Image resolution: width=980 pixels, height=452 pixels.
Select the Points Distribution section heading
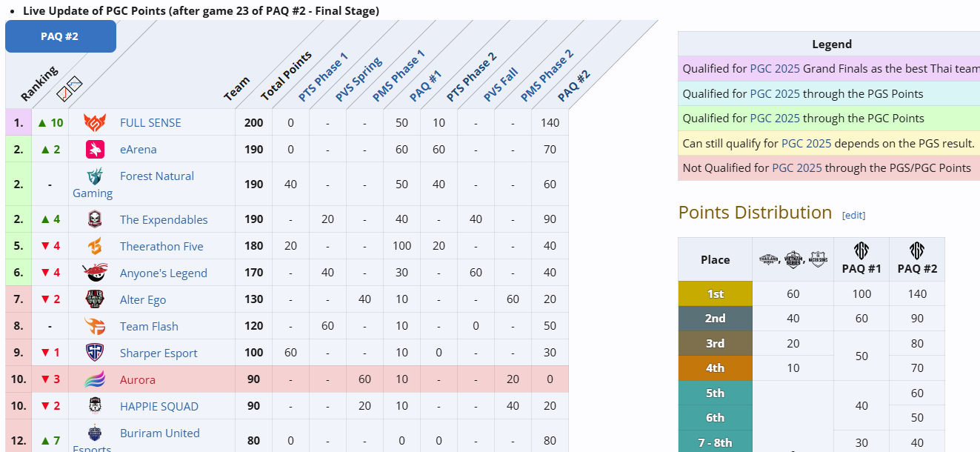click(x=755, y=213)
